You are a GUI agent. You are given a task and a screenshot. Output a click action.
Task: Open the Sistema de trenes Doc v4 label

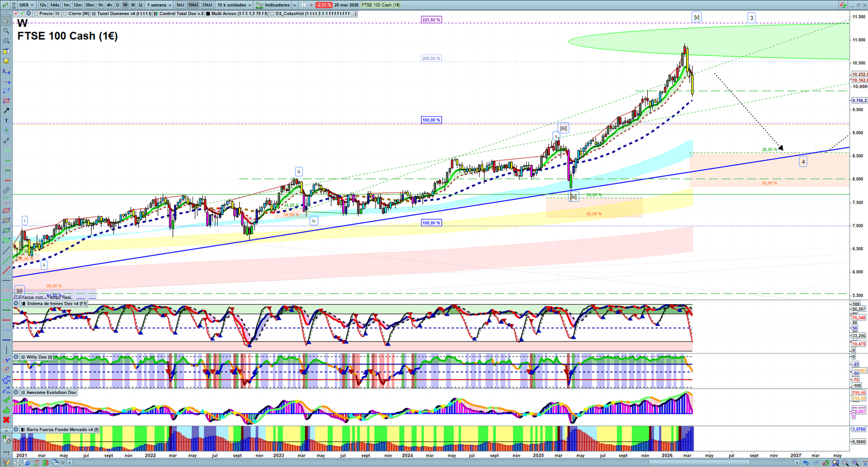(57, 304)
